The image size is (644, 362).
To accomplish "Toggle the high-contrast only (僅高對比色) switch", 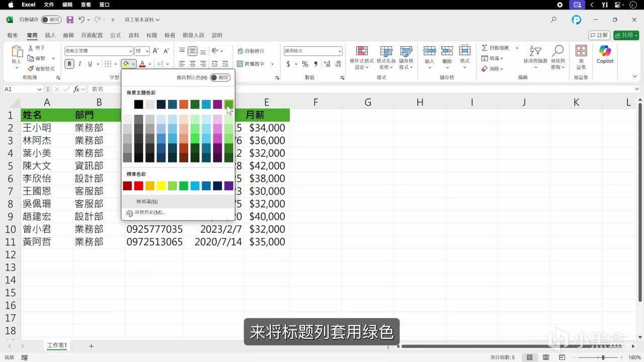I will click(x=220, y=77).
